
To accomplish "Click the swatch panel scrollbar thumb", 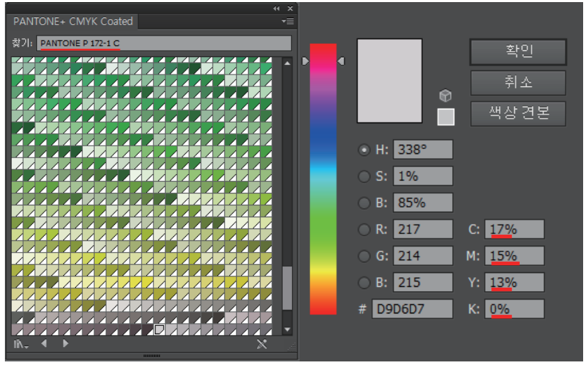I will point(287,288).
